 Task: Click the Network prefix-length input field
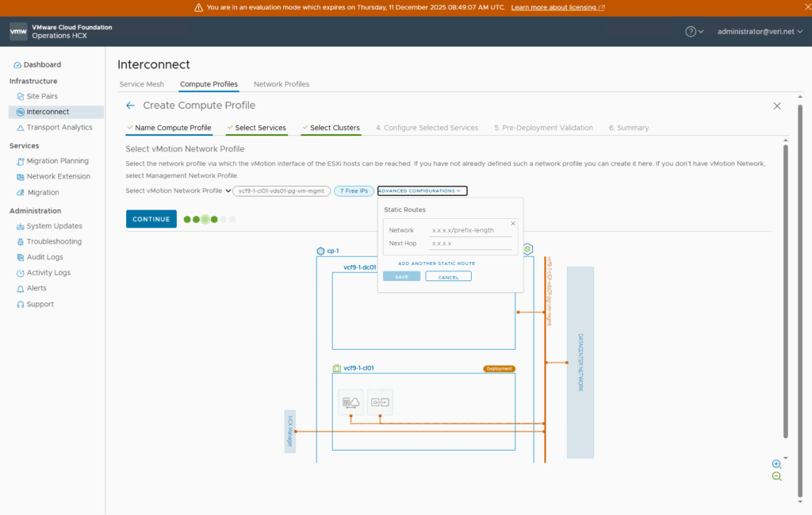pos(471,230)
